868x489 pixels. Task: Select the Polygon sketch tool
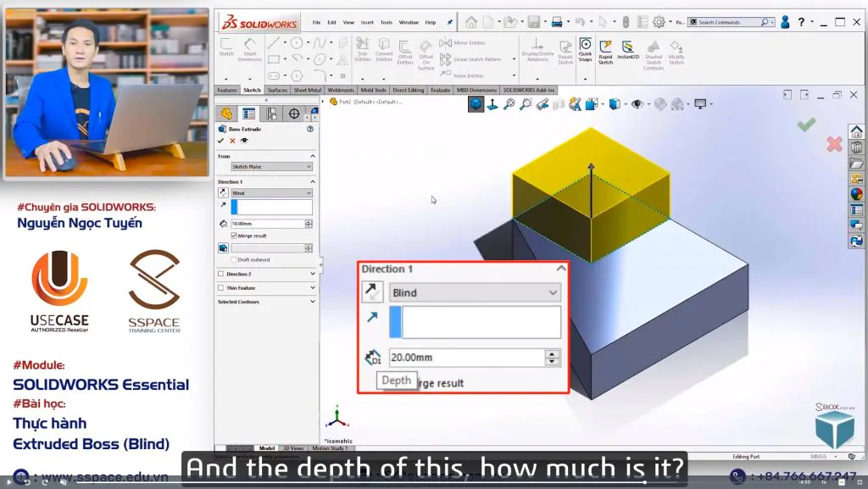297,75
